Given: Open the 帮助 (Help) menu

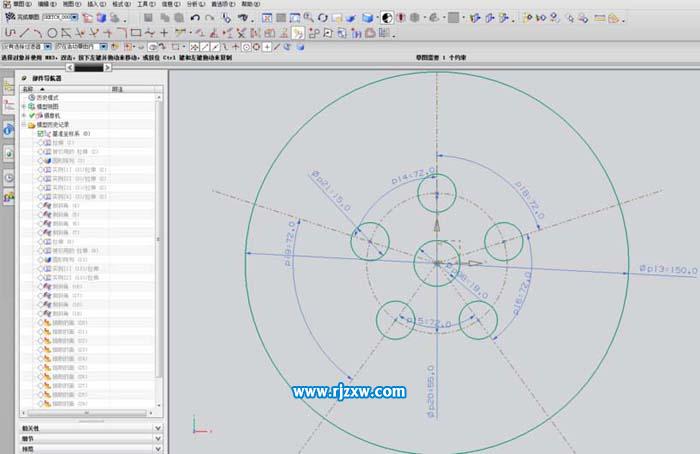Looking at the screenshot, I should coord(248,4).
